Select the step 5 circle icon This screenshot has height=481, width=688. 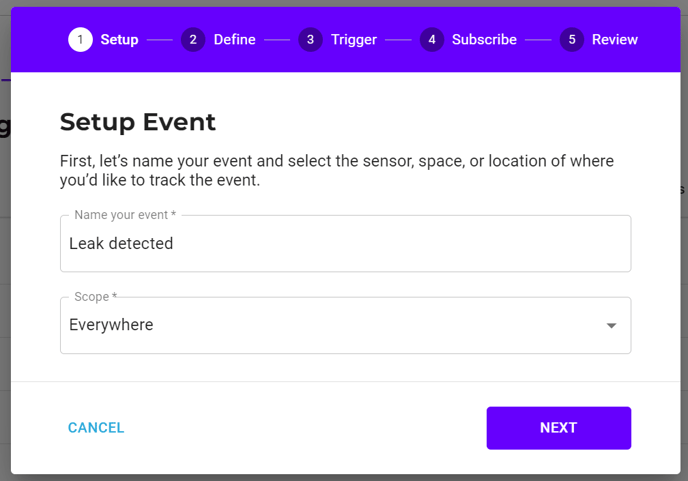click(x=572, y=39)
